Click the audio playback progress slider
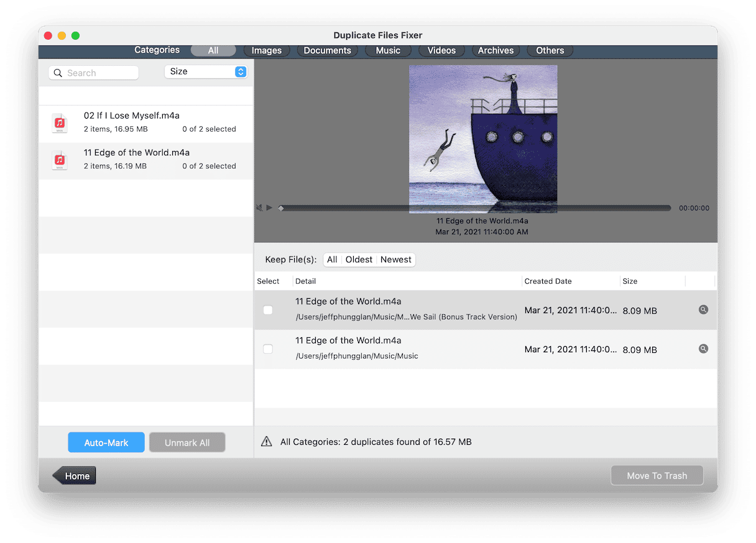 click(x=476, y=208)
